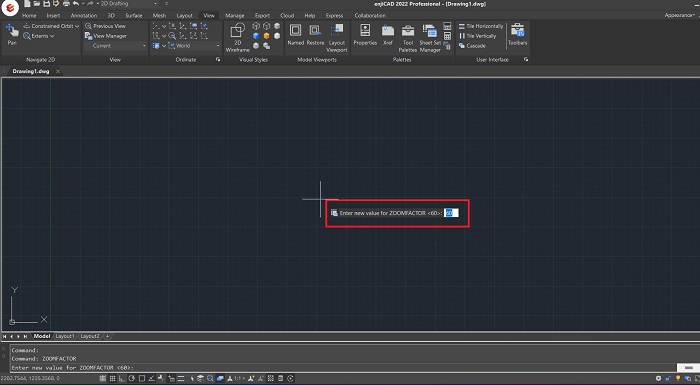Close the Drawing1.dwg document tab
The width and height of the screenshot is (700, 385).
point(58,71)
